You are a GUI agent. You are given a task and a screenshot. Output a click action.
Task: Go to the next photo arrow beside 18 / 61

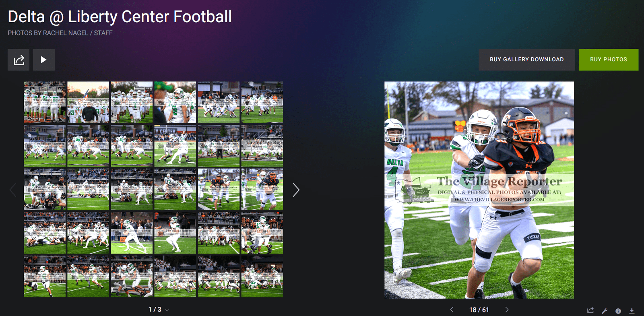pyautogui.click(x=507, y=310)
